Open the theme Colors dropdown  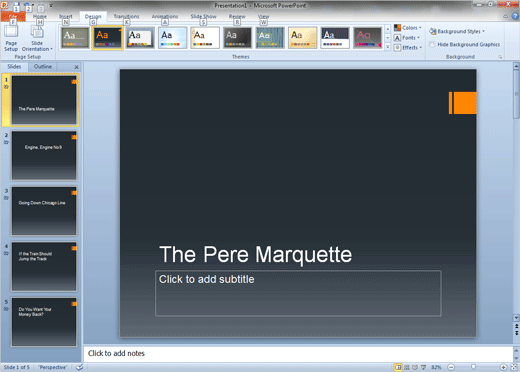[408, 28]
